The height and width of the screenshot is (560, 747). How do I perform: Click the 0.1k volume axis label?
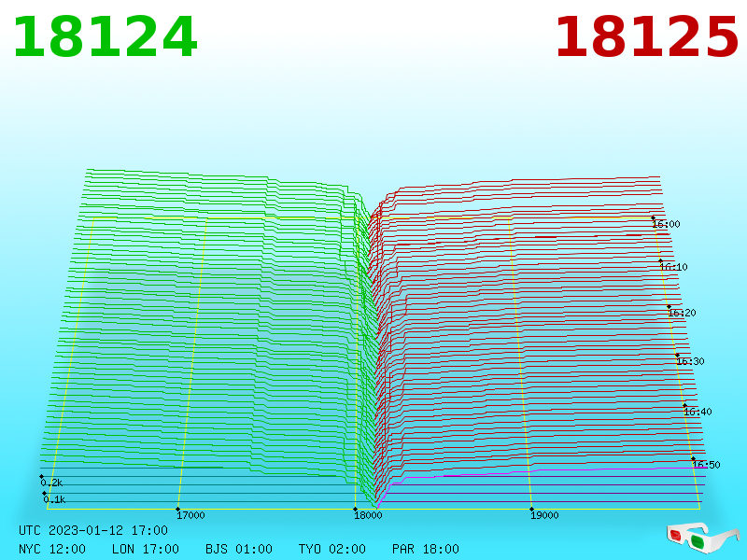[x=54, y=499]
